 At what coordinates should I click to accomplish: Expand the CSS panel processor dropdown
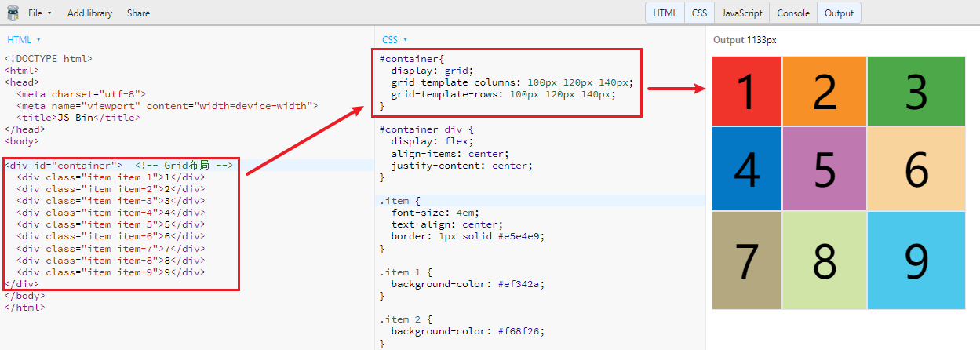395,39
